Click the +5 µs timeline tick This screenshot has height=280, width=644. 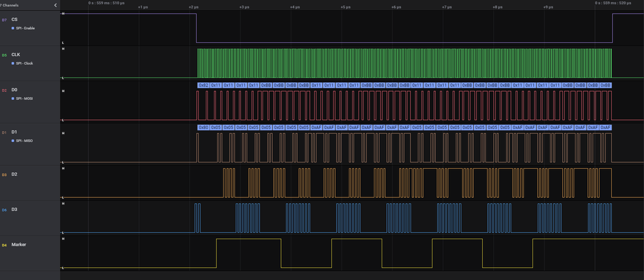(345, 7)
